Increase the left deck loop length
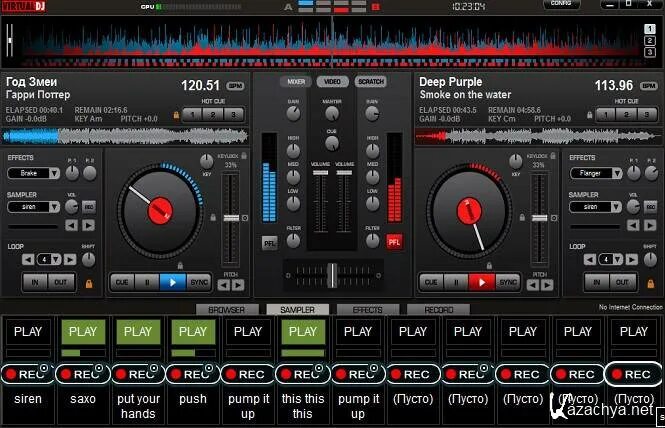This screenshot has height=428, width=665. click(70, 259)
